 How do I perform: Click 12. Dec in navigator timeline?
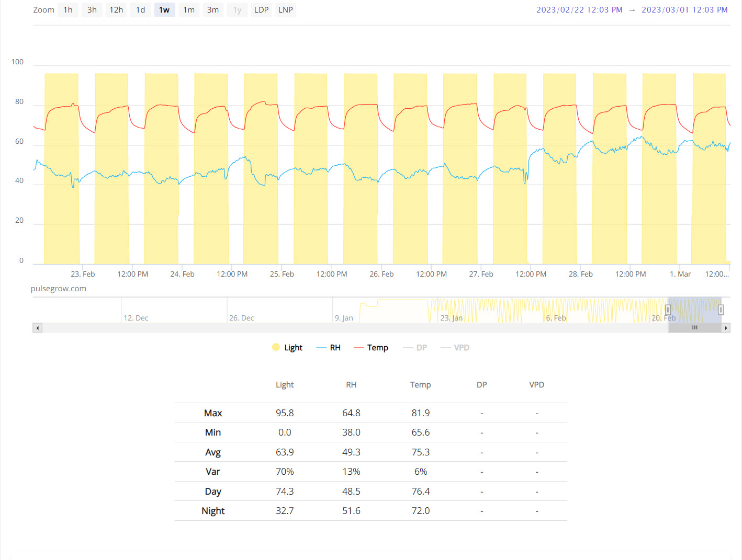136,318
